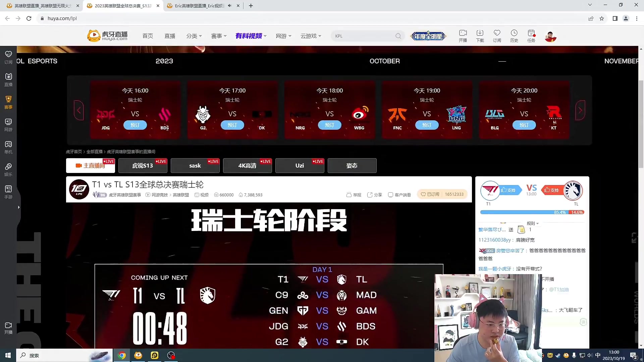Image resolution: width=644 pixels, height=362 pixels.
Task: Click the 全部直播 breadcrumb link
Action: tap(95, 152)
